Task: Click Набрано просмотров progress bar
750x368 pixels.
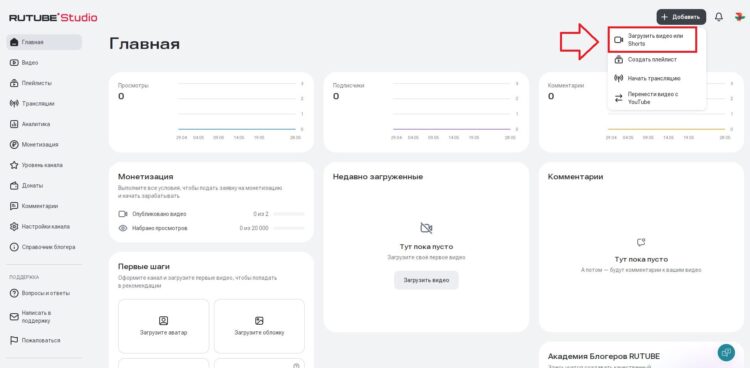Action: coord(288,228)
